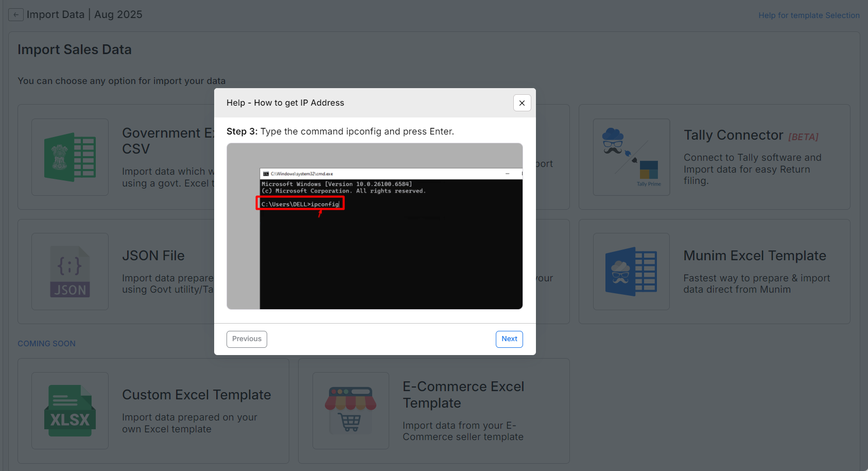Close the IP Address help dialog
Image resolution: width=868 pixels, height=471 pixels.
(522, 103)
